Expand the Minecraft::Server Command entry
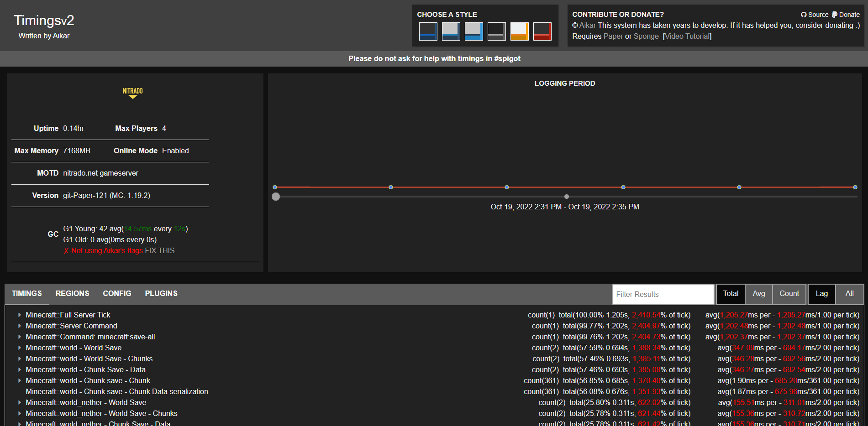 [x=20, y=326]
